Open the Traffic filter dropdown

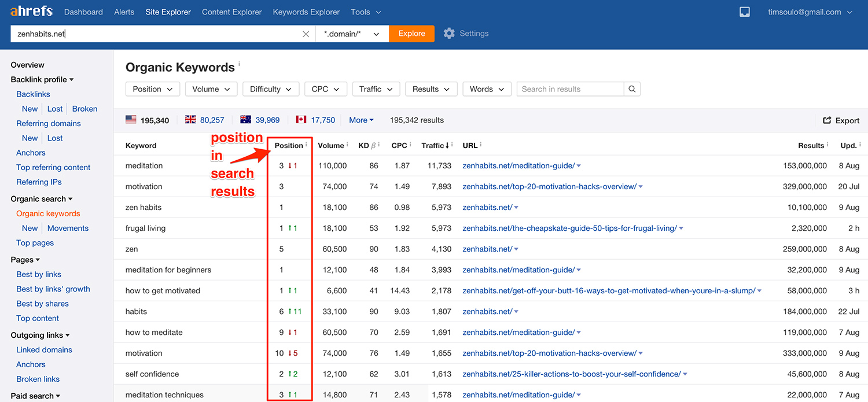tap(376, 89)
